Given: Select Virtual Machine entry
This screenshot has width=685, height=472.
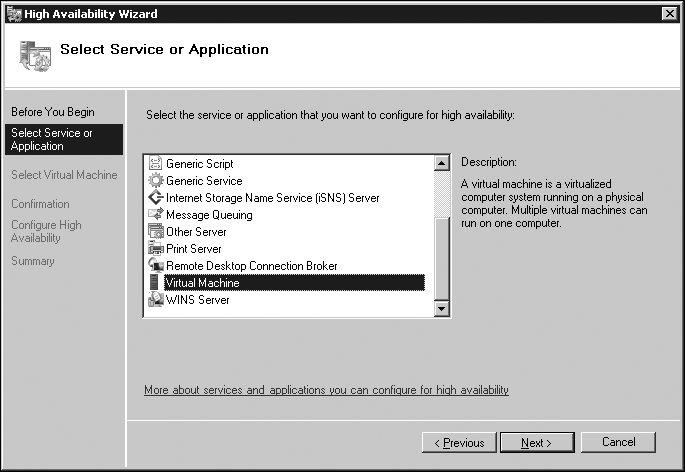Looking at the screenshot, I should click(294, 283).
